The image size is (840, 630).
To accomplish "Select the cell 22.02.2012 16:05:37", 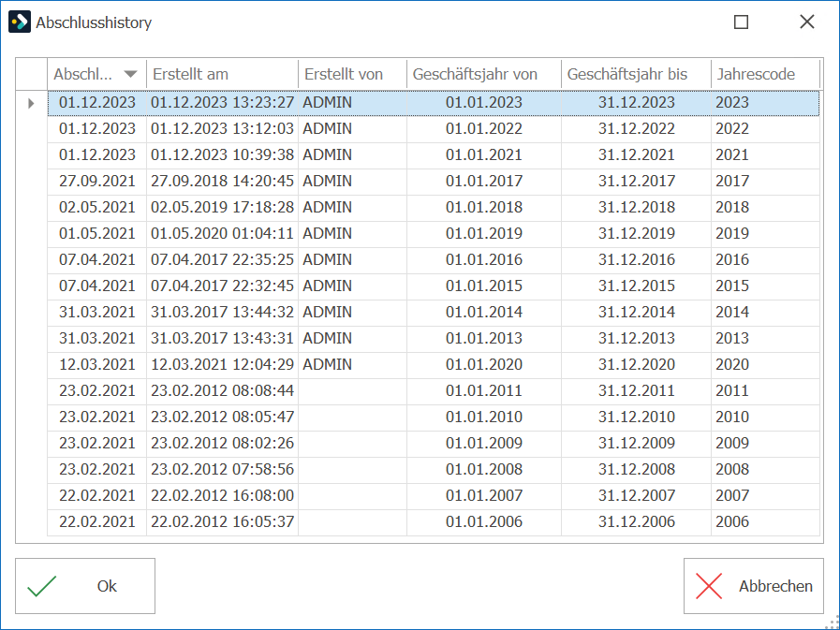I will [x=222, y=522].
